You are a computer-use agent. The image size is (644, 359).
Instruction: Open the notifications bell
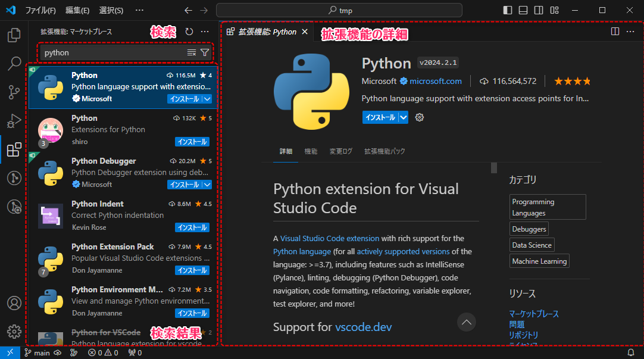(x=631, y=353)
